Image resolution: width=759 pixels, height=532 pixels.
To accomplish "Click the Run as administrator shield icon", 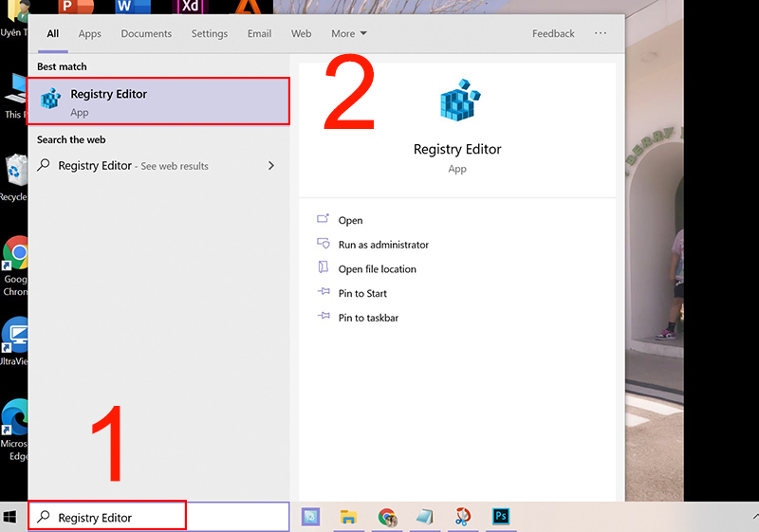I will tap(323, 243).
